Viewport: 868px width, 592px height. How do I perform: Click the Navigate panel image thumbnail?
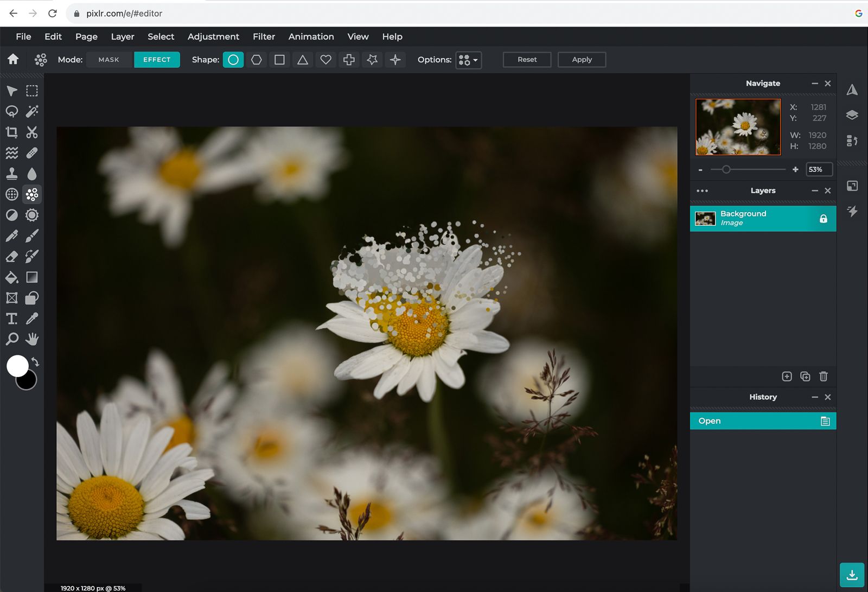point(738,127)
